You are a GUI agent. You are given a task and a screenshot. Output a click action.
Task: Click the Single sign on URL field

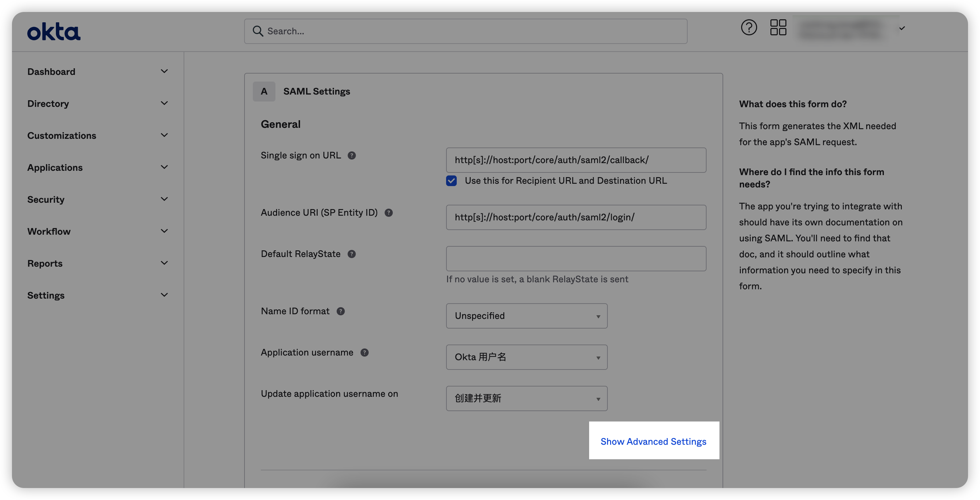click(575, 160)
